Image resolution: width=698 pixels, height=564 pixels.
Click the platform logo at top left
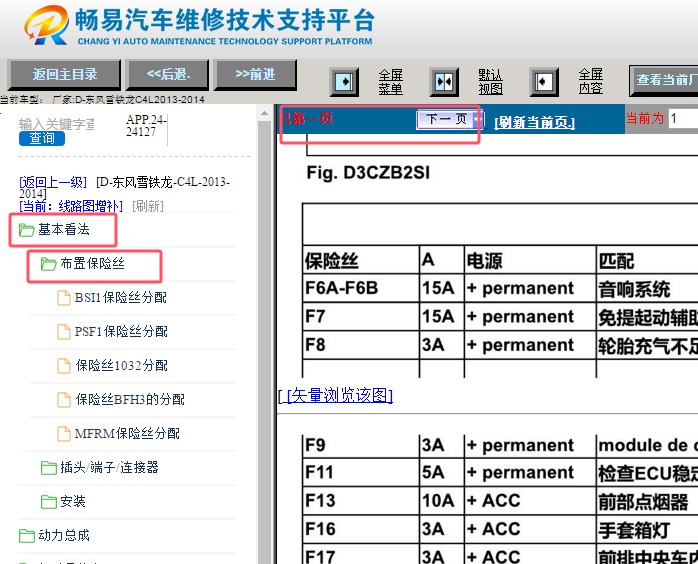pos(47,25)
